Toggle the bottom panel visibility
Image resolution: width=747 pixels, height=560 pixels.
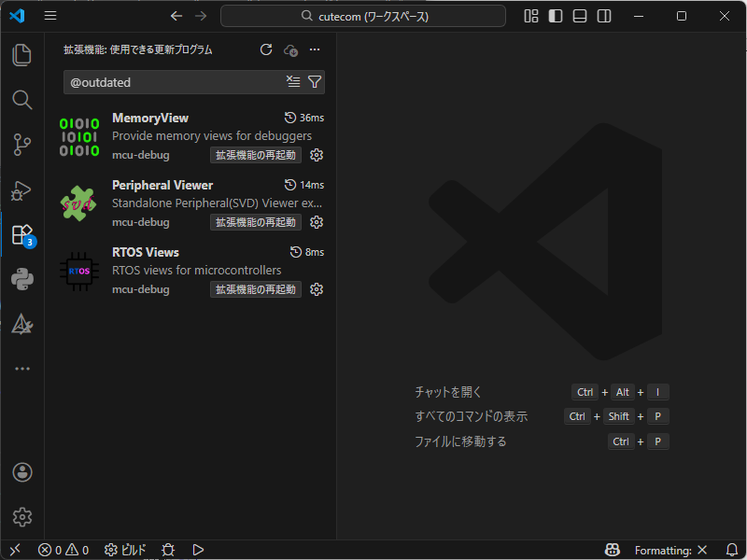580,16
